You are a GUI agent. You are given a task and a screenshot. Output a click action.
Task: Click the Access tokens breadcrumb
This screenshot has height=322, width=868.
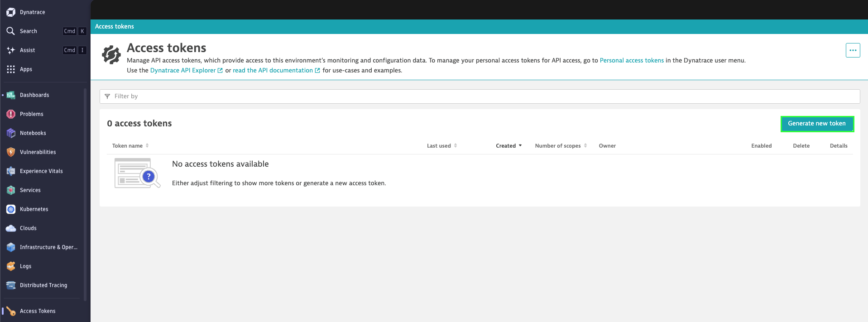point(115,27)
